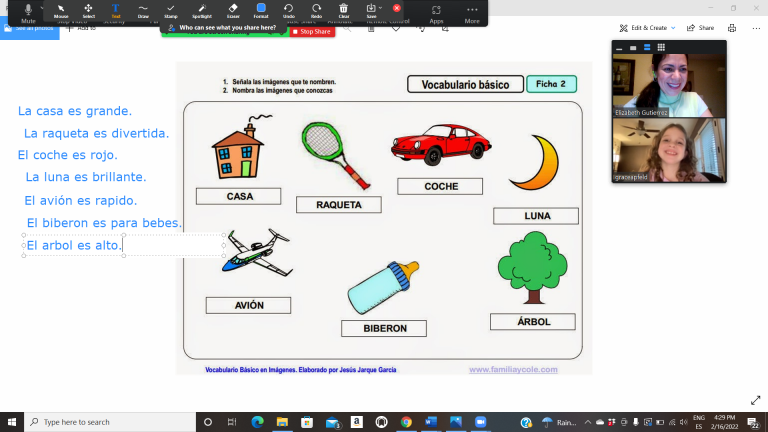Launch Microsoft Edge from taskbar
The width and height of the screenshot is (768, 432).
click(x=257, y=422)
